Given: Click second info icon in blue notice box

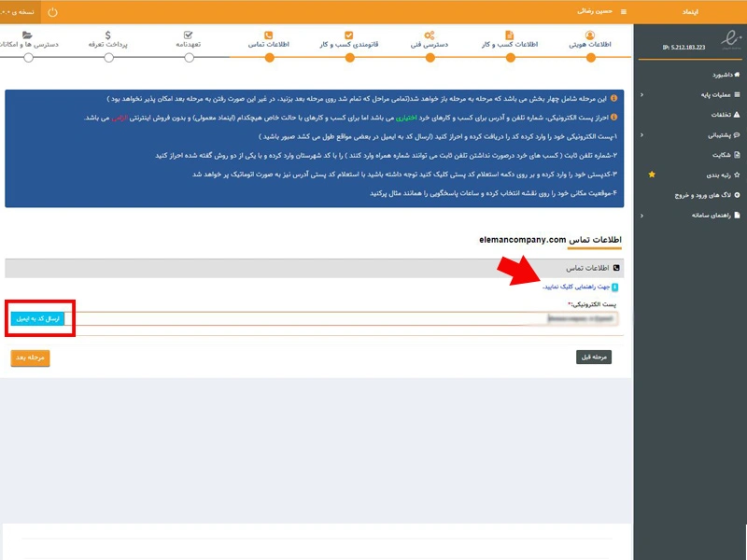Looking at the screenshot, I should point(613,117).
